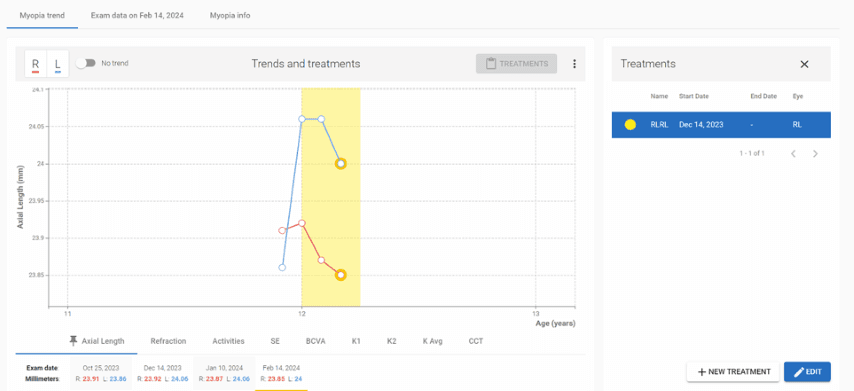Screen dimensions: 854x391
Task: Select the RLRL treatment row
Action: point(721,125)
